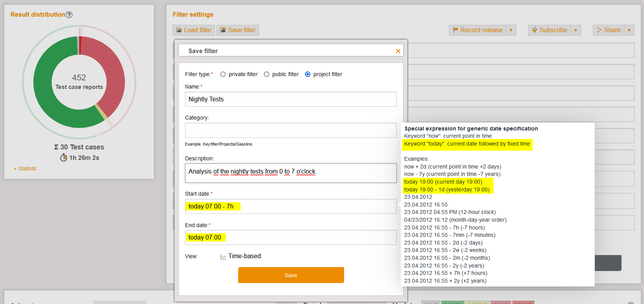This screenshot has height=304, width=644.
Task: Click the Save filter toolbar icon
Action: [x=223, y=30]
